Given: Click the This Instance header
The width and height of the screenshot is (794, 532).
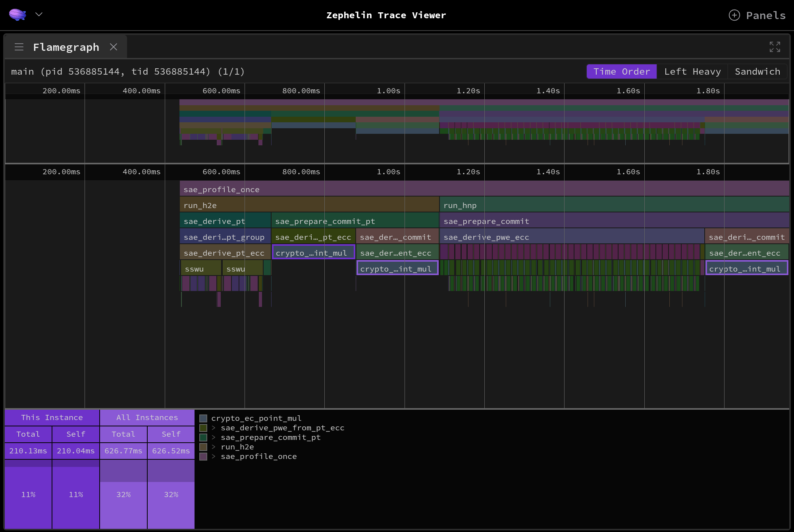Looking at the screenshot, I should click(52, 417).
